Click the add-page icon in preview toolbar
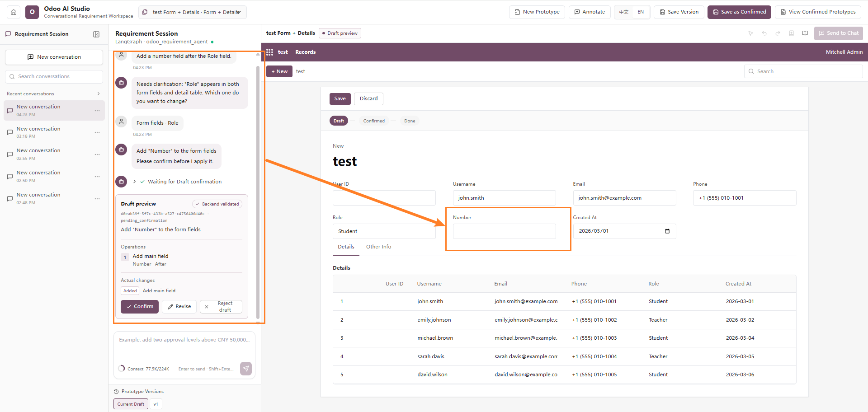The height and width of the screenshot is (412, 868). click(792, 33)
